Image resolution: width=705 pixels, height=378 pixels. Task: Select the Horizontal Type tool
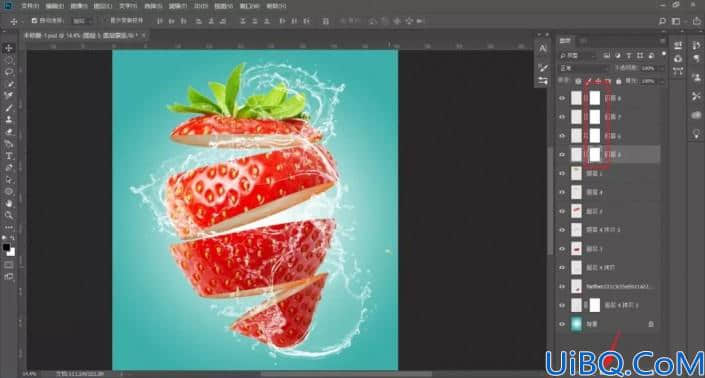[9, 156]
